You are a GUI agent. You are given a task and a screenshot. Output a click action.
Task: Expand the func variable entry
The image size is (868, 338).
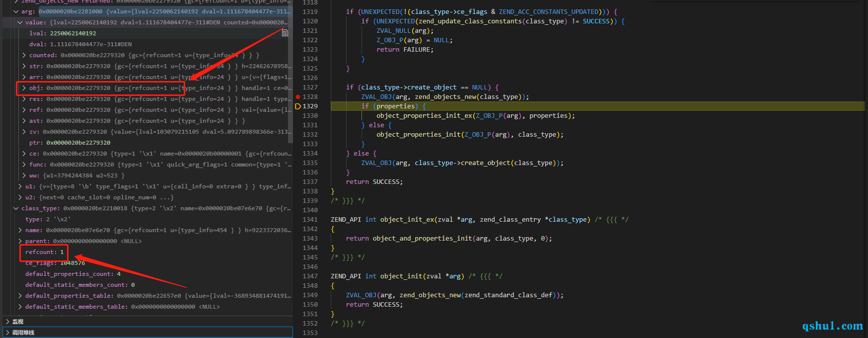pyautogui.click(x=24, y=165)
